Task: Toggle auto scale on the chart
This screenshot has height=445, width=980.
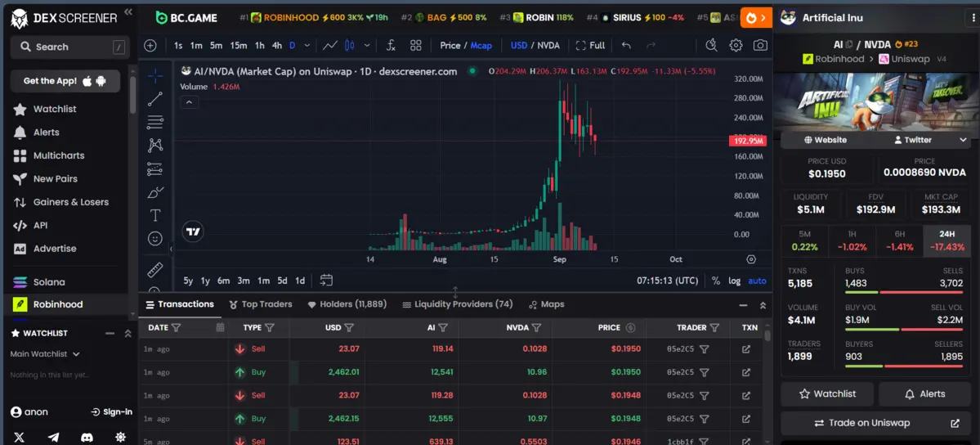Action: pos(757,281)
